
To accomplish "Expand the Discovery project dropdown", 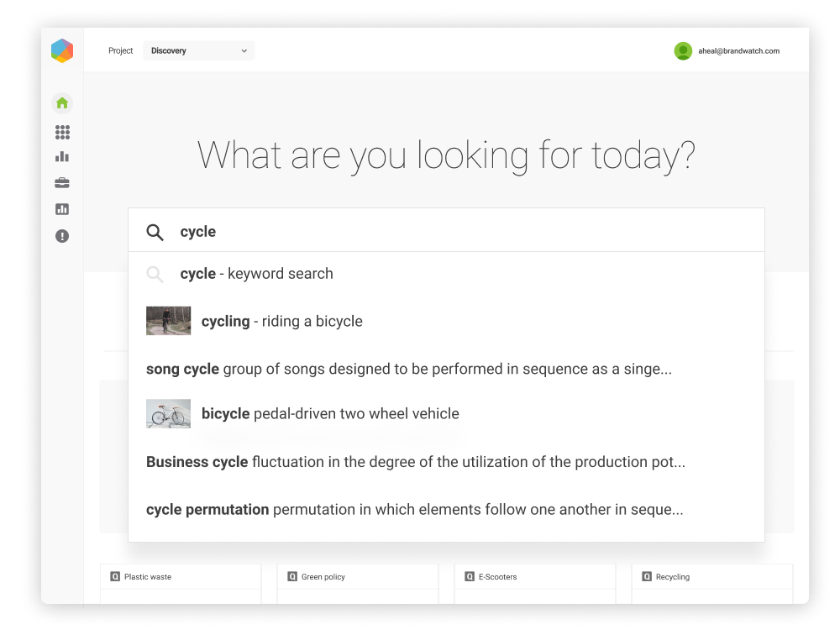I will 198,51.
